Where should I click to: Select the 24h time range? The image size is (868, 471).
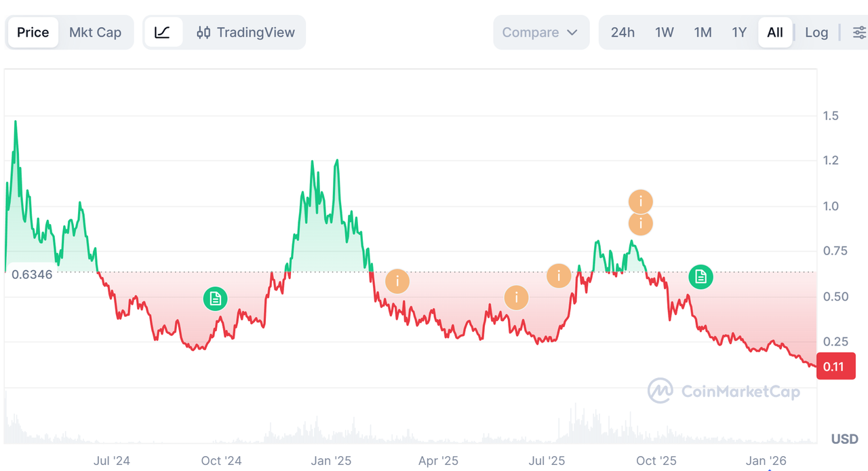click(x=623, y=33)
